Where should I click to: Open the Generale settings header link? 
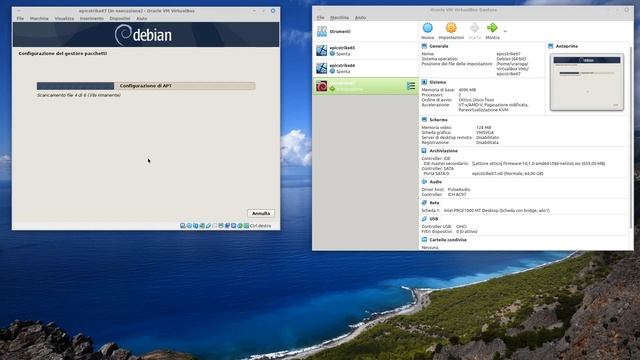439,46
